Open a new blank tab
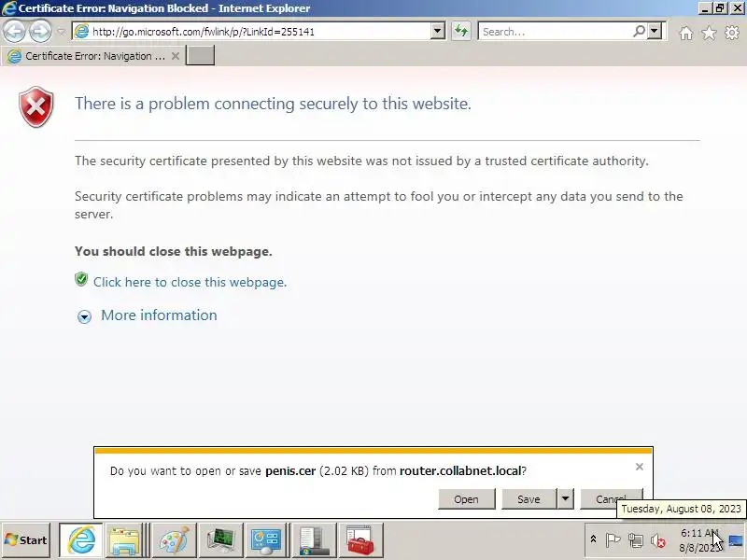Image resolution: width=747 pixels, height=560 pixels. click(x=200, y=56)
